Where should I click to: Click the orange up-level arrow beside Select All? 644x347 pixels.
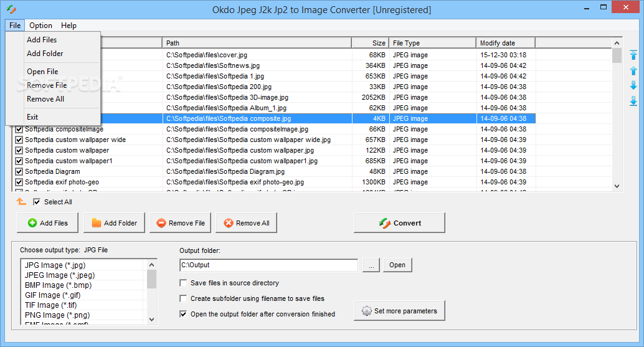(x=21, y=202)
